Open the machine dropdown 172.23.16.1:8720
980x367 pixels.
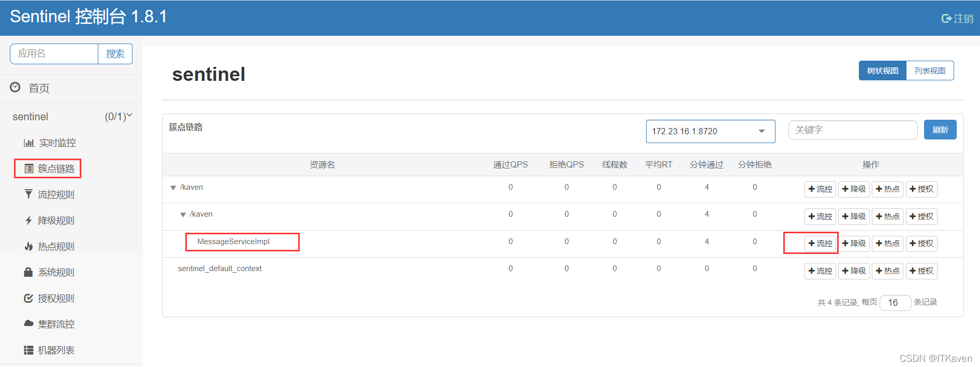[710, 131]
